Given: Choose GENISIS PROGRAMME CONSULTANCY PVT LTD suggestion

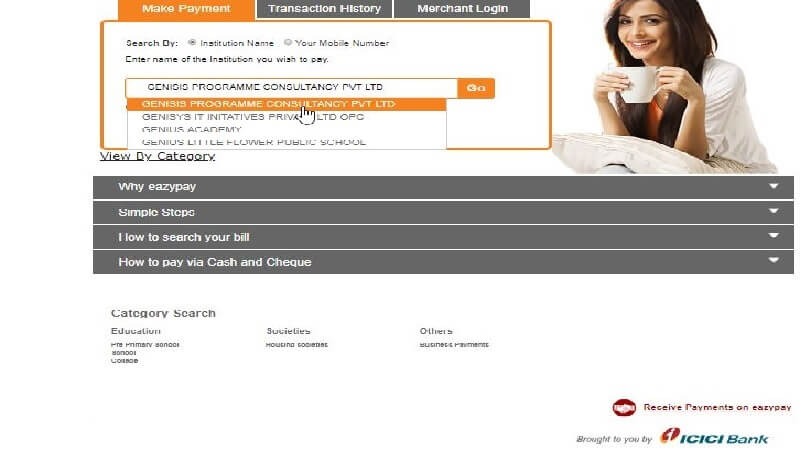Looking at the screenshot, I should point(268,104).
